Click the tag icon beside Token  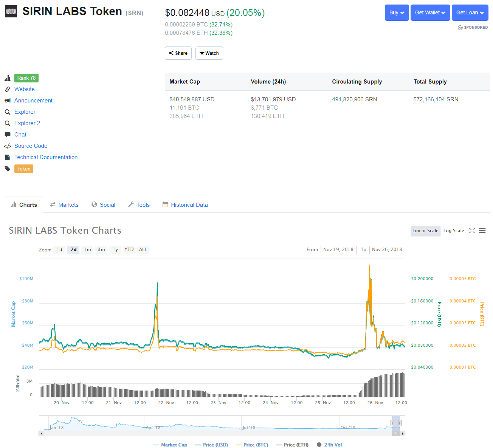(8, 169)
